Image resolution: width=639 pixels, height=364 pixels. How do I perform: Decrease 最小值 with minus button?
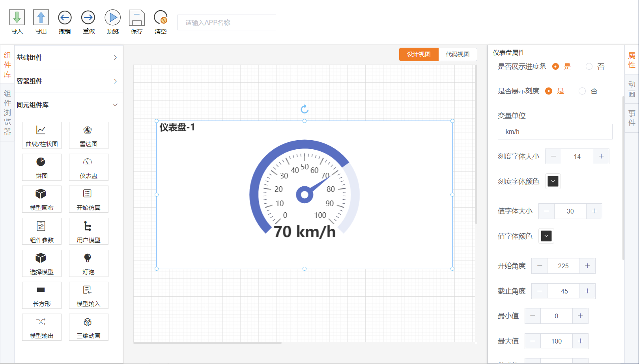533,316
